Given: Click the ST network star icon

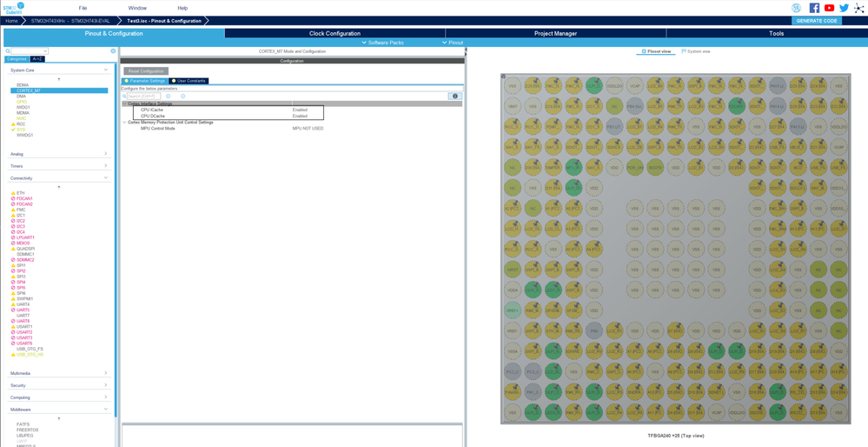Looking at the screenshot, I should [858, 8].
